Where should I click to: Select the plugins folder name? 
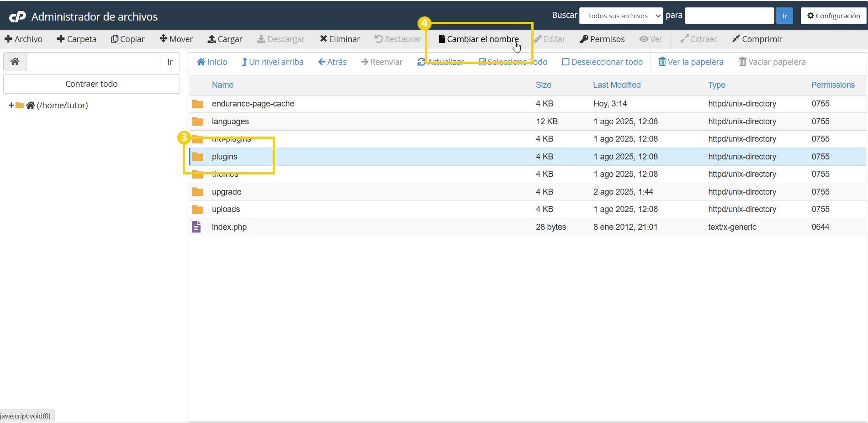pyautogui.click(x=224, y=157)
